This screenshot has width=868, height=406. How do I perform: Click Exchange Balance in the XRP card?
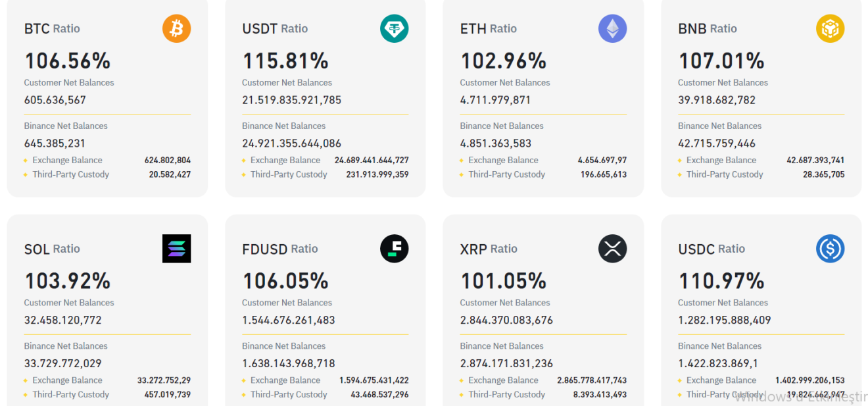click(x=503, y=380)
